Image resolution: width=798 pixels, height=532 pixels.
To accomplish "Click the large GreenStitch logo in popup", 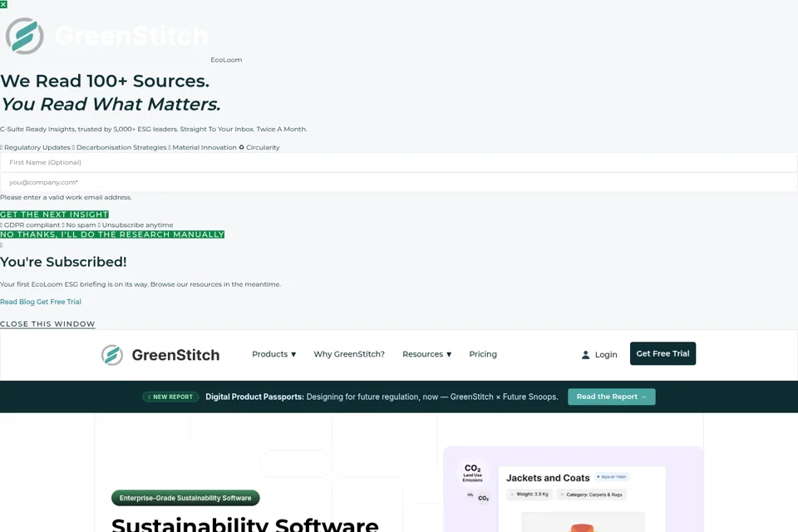I will point(106,36).
